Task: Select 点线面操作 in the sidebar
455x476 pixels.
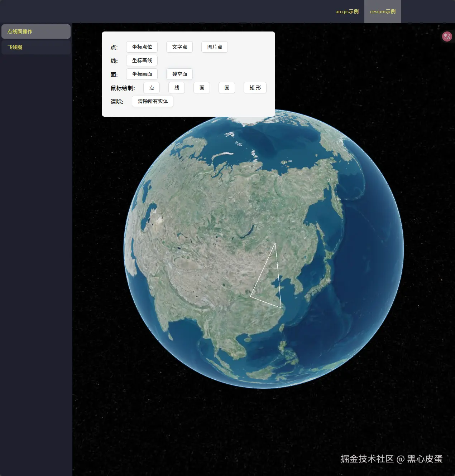Action: [36, 31]
